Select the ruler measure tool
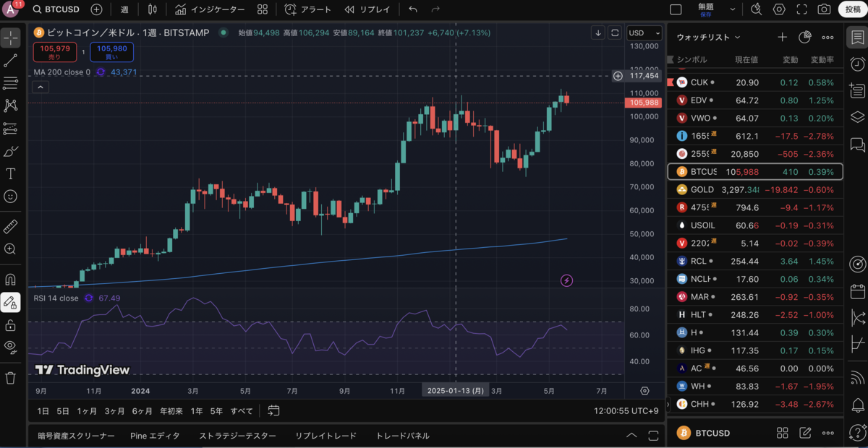Screen dimensions: 868x448 [x=11, y=226]
